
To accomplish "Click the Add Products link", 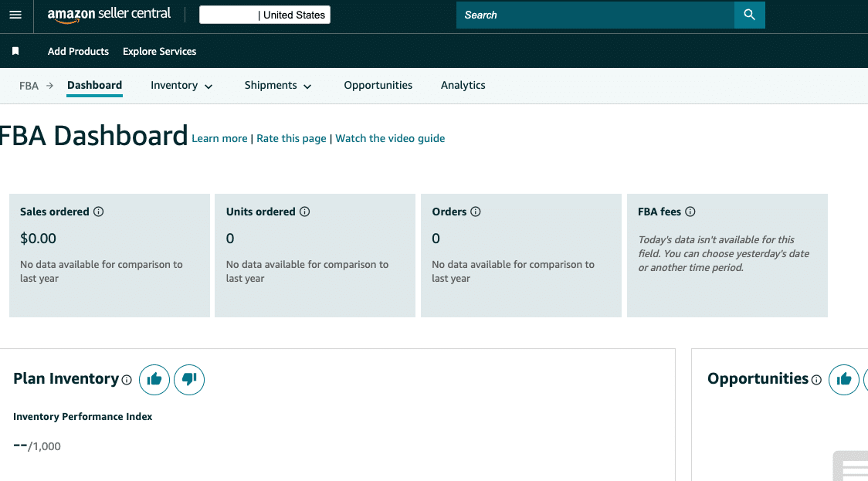I will 78,52.
